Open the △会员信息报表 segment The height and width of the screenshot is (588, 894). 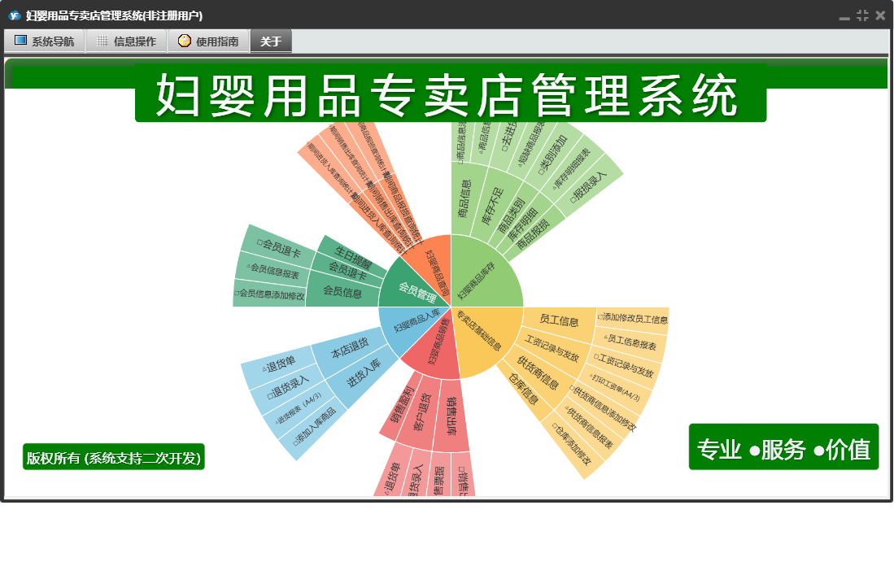click(x=273, y=271)
